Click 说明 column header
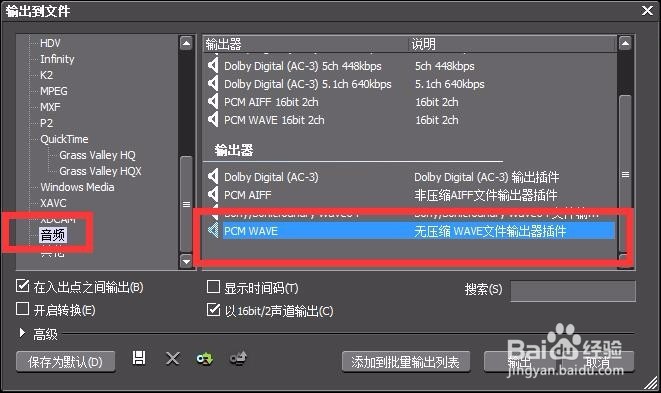Image resolution: width=661 pixels, height=393 pixels. click(512, 44)
